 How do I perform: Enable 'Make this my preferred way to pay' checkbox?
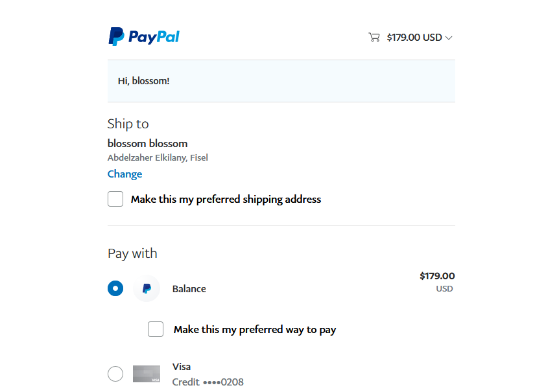point(156,329)
